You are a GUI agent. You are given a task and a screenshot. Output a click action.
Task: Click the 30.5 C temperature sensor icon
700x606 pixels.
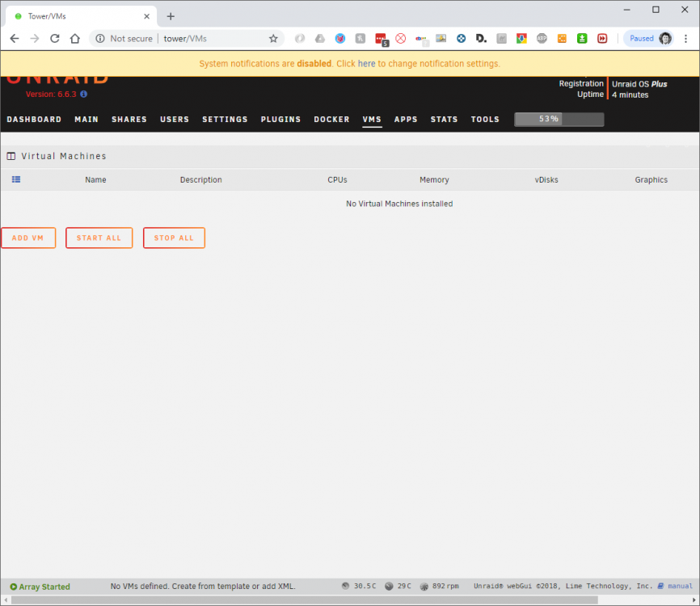(x=345, y=586)
